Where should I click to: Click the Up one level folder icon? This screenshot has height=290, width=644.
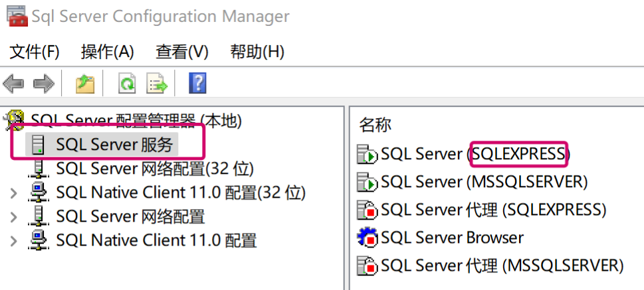pos(85,83)
